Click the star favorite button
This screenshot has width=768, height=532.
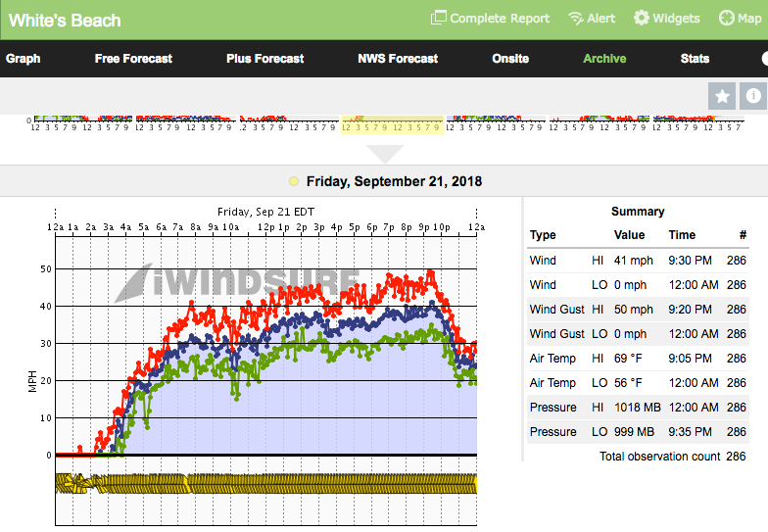coord(722,96)
